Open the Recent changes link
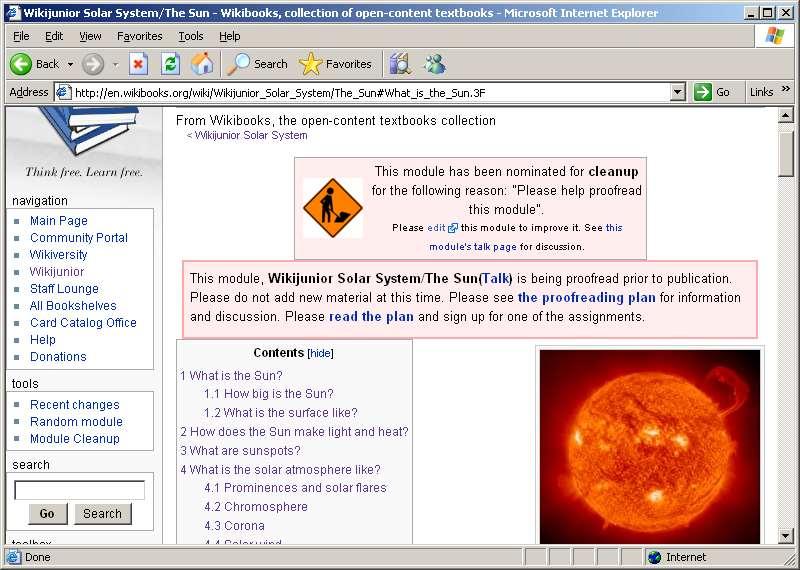 pos(74,405)
